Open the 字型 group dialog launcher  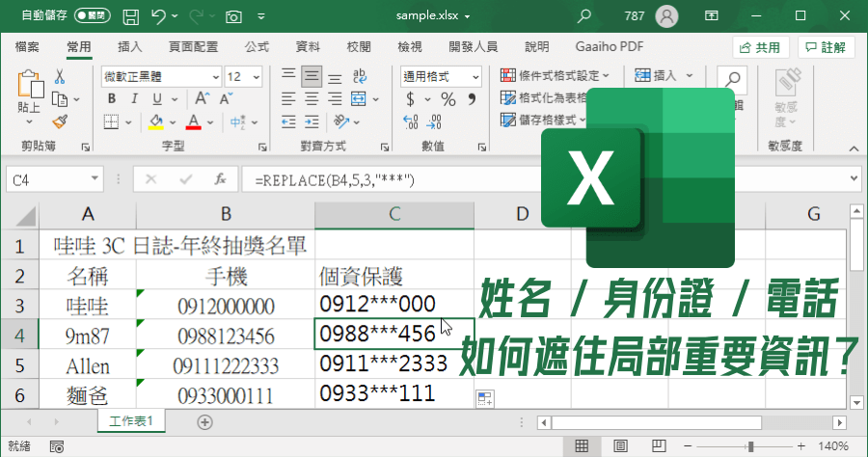[x=261, y=147]
